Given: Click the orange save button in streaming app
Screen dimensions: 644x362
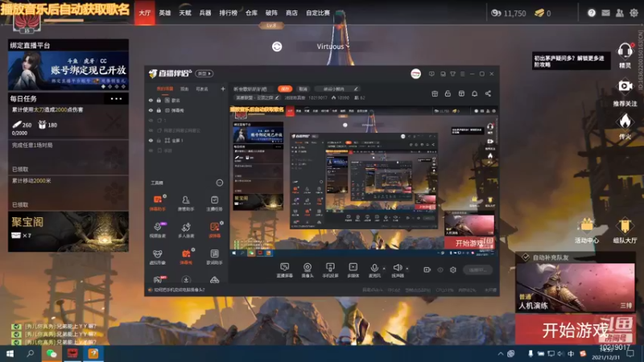Looking at the screenshot, I should (x=285, y=88).
